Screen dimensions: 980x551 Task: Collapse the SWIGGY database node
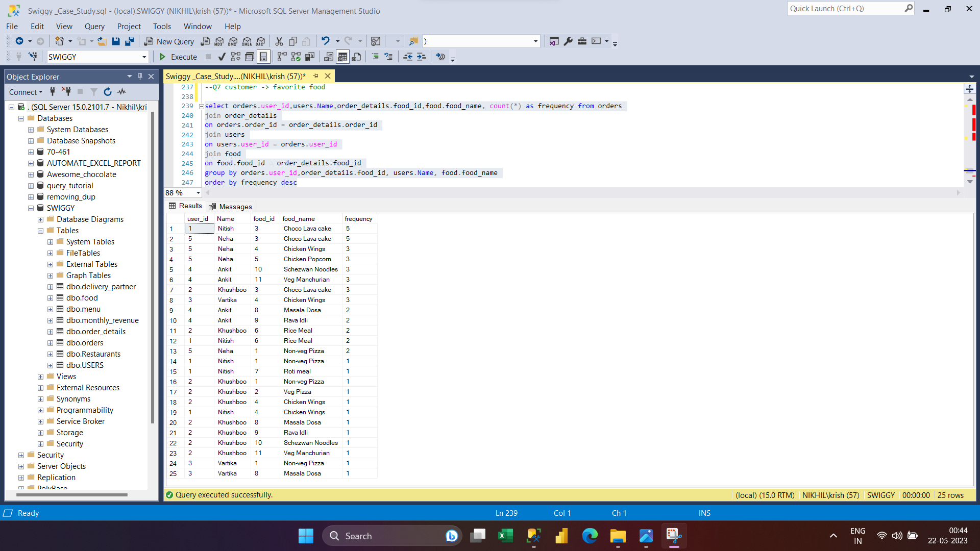click(31, 208)
